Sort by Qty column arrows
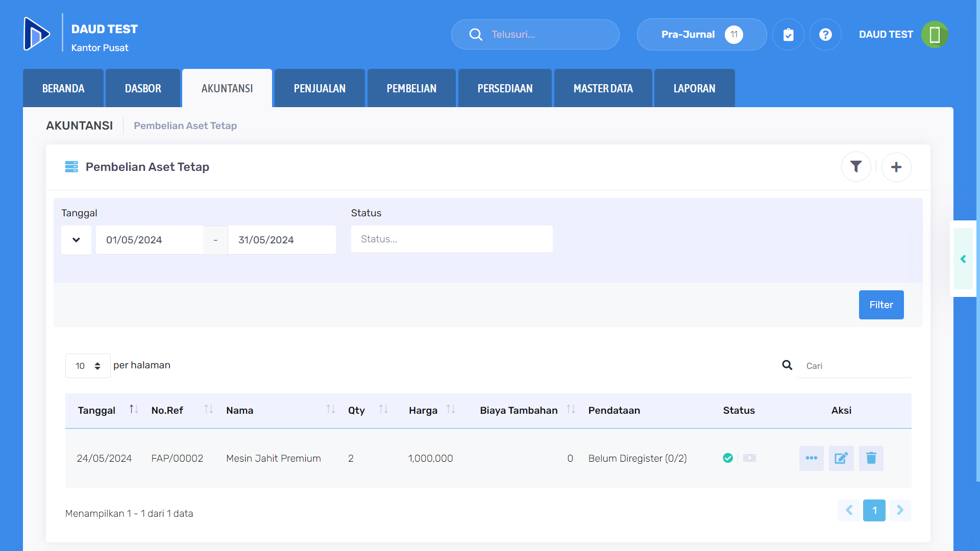The image size is (980, 551). coord(383,409)
